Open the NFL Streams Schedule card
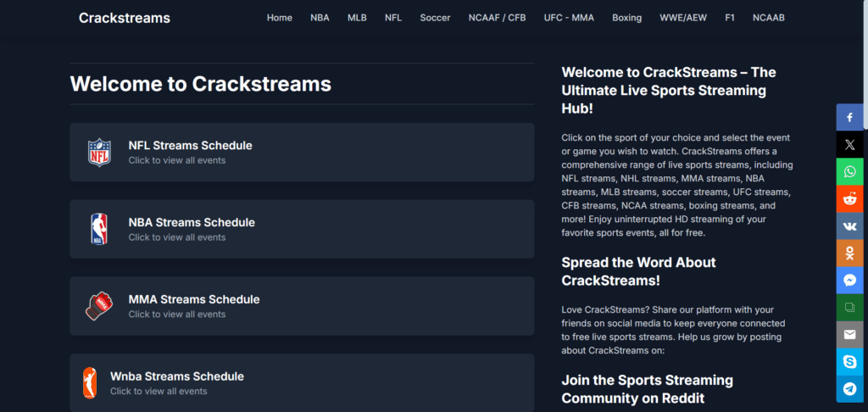This screenshot has height=412, width=868. 302,152
